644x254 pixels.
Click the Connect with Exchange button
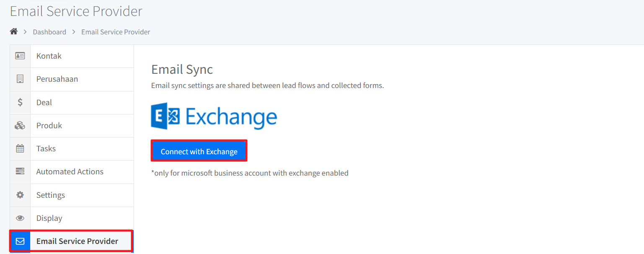coord(199,151)
